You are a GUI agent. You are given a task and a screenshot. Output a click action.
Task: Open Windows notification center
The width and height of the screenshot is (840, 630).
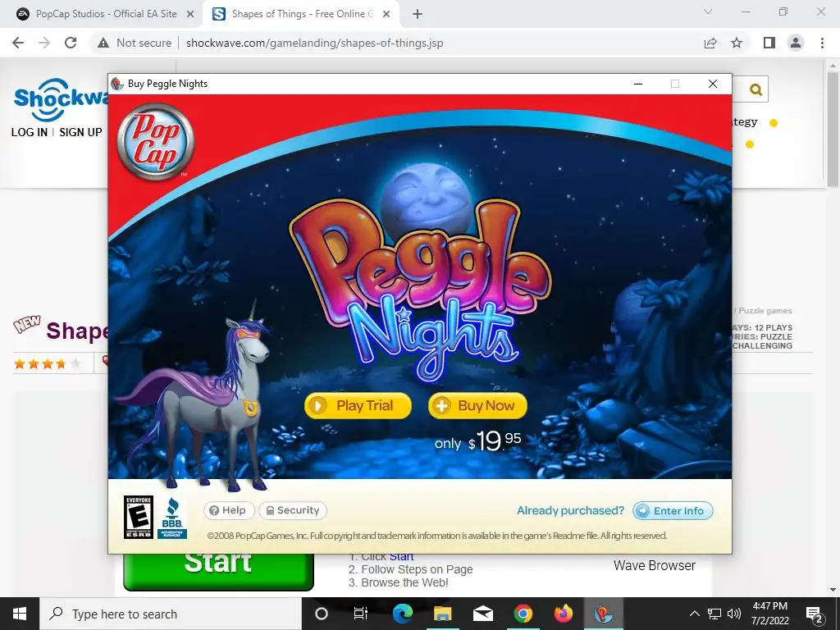pyautogui.click(x=815, y=614)
